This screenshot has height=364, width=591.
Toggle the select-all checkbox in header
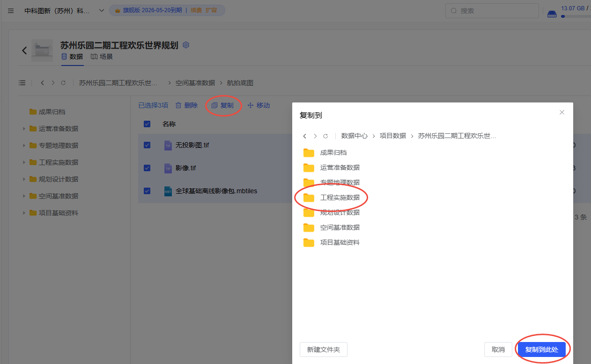coord(147,124)
